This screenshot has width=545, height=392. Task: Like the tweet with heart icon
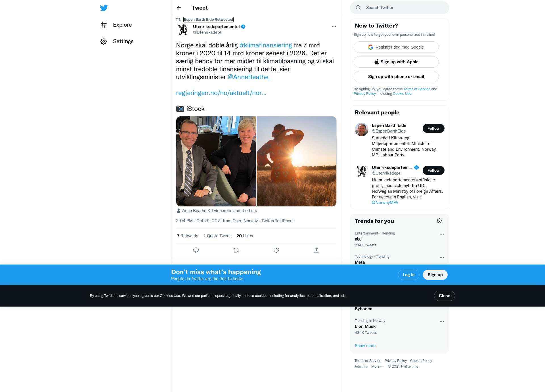[x=276, y=250]
